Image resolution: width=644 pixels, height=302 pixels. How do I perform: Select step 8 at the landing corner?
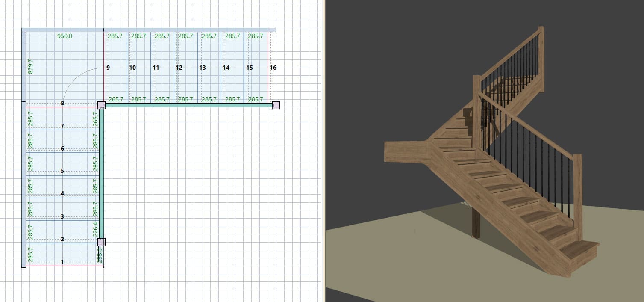click(x=62, y=103)
